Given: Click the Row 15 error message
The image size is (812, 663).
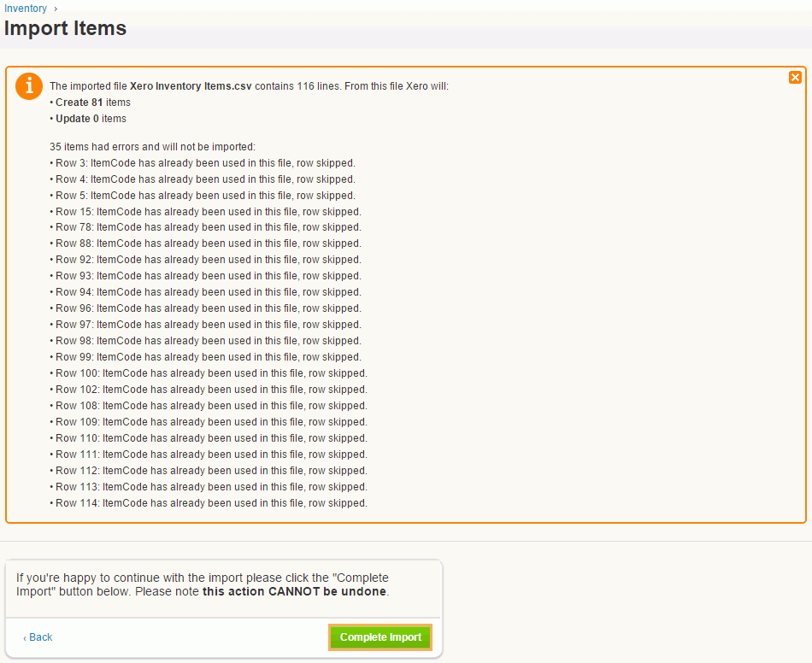Looking at the screenshot, I should (x=206, y=212).
